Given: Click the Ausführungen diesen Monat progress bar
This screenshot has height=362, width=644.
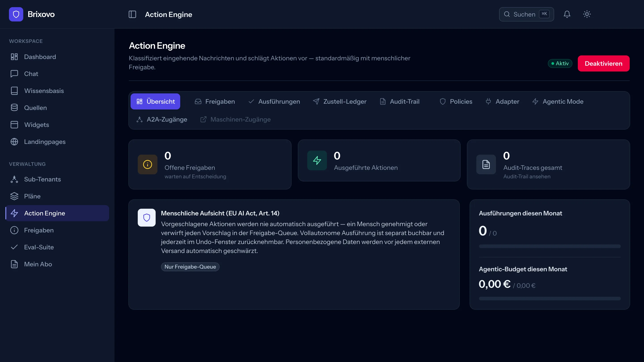Looking at the screenshot, I should [549, 246].
